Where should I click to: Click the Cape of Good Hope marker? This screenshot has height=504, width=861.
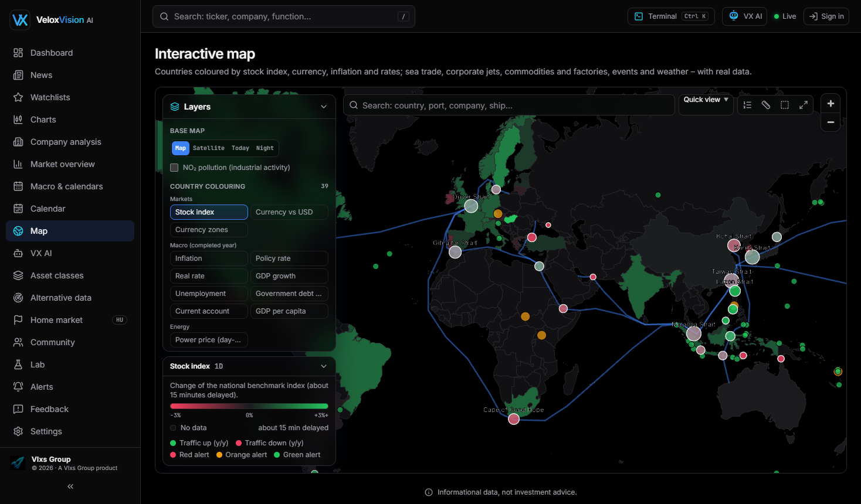click(514, 419)
